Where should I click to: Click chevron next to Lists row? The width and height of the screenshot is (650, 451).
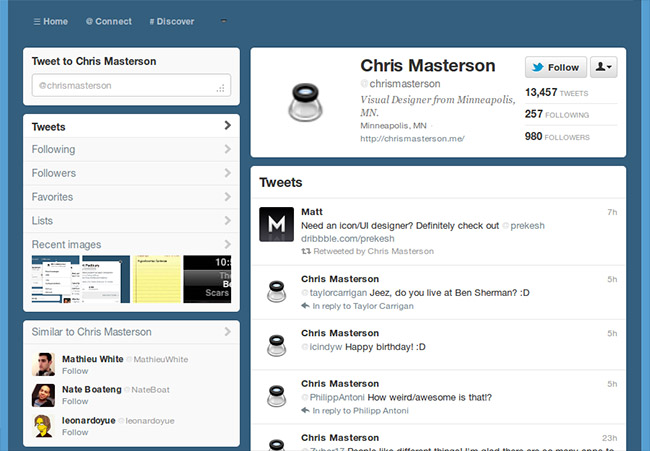pyautogui.click(x=228, y=220)
